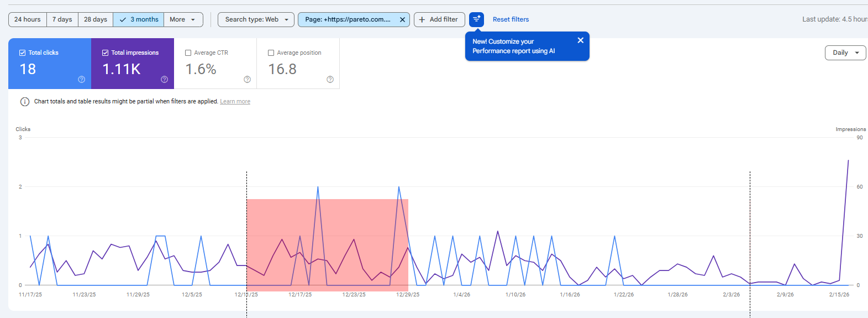
Task: Open help icon for Average CTR
Action: [247, 80]
